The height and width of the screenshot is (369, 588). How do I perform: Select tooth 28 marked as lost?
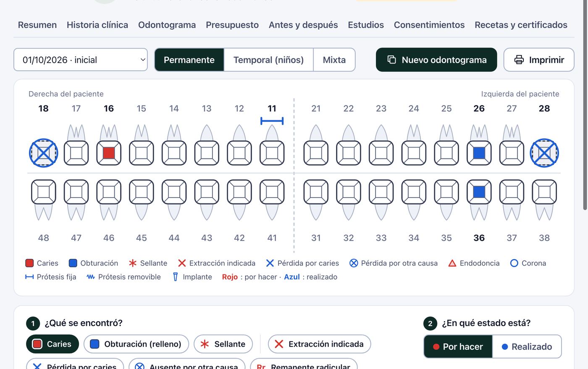tap(544, 153)
